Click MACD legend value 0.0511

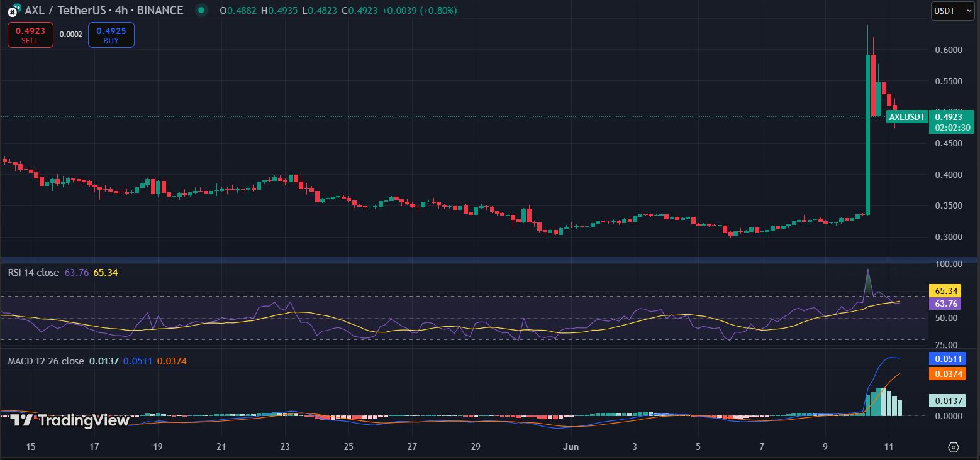(137, 361)
